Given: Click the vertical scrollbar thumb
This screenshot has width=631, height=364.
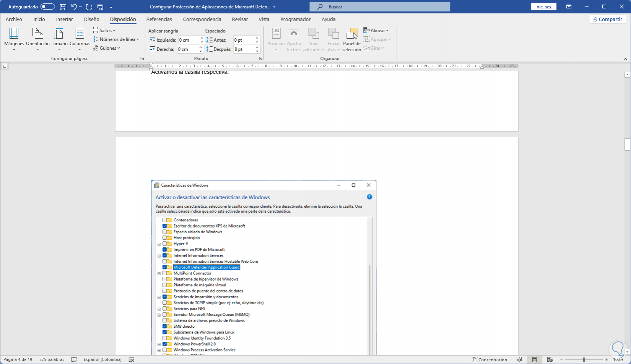Looking at the screenshot, I should [627, 145].
